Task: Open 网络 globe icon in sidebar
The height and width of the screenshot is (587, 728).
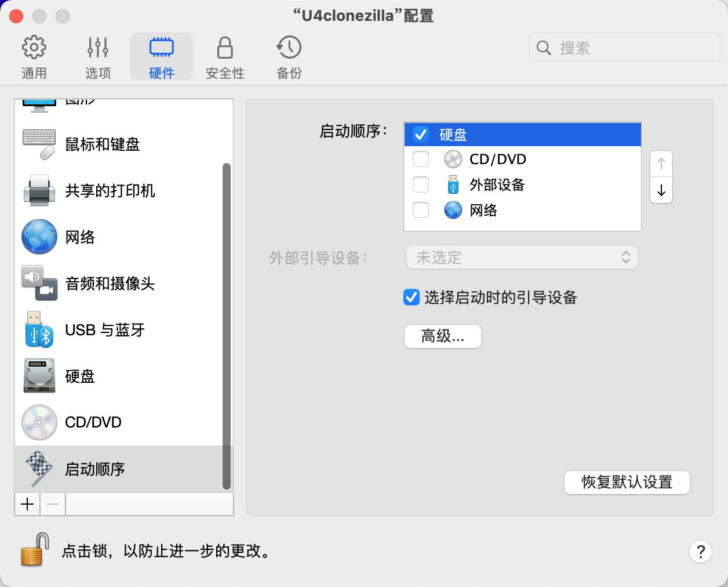Action: [39, 237]
